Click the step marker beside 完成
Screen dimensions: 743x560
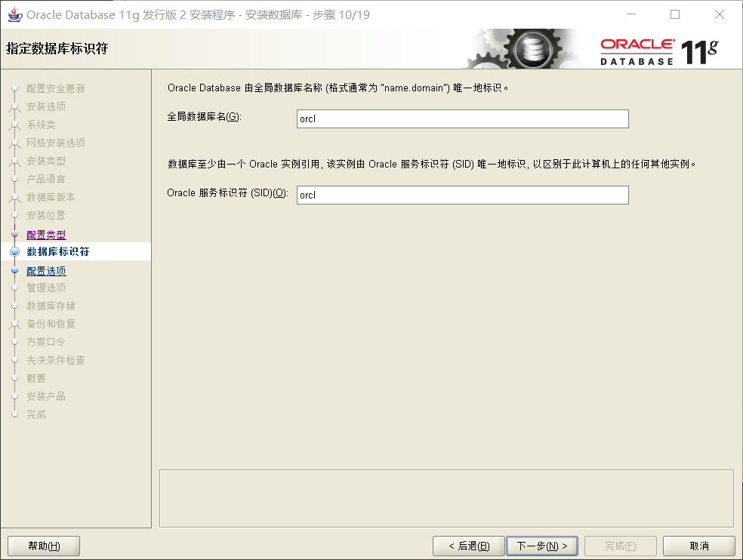click(x=14, y=414)
